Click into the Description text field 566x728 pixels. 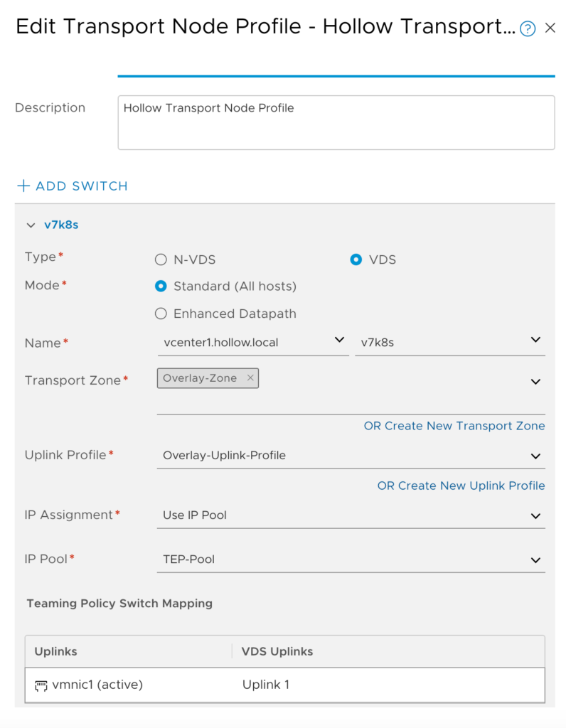[x=336, y=123]
